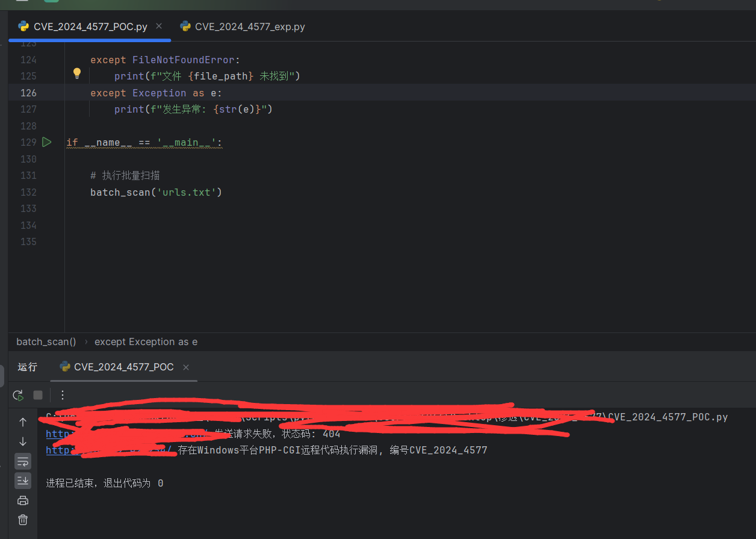This screenshot has width=756, height=539.
Task: Click the '# 执行批量扫描' comment
Action: click(x=125, y=175)
